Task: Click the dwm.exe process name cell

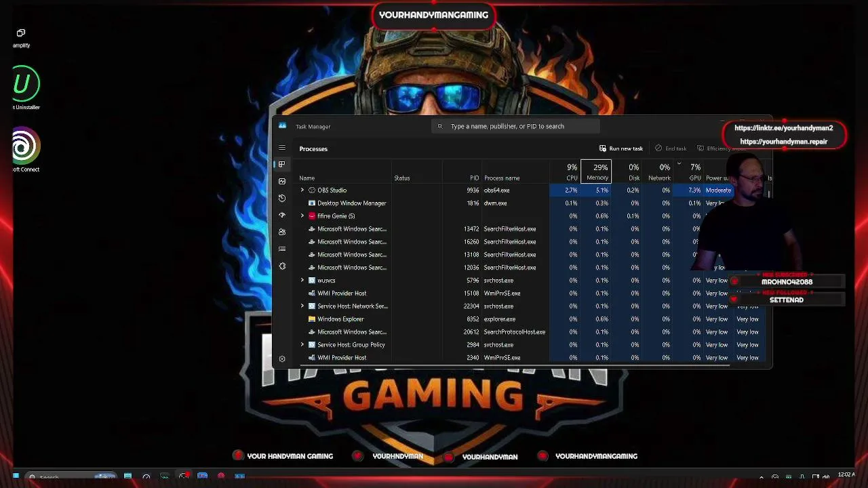Action: pyautogui.click(x=495, y=203)
